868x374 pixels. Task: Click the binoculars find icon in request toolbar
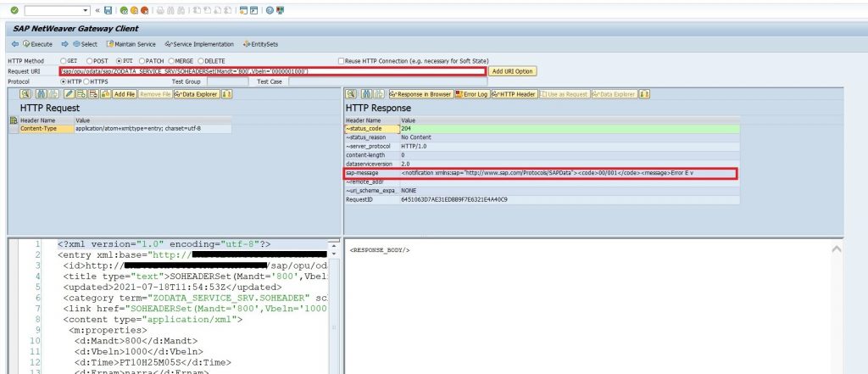40,94
